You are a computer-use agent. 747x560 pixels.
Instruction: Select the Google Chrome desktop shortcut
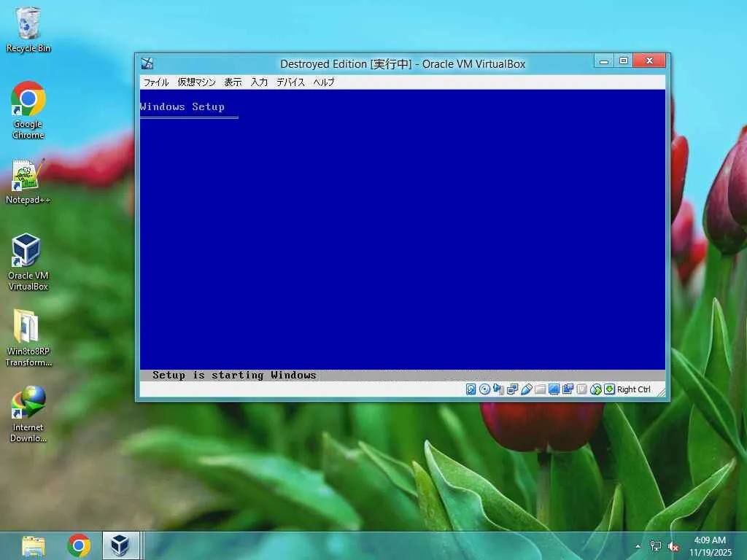point(28,111)
